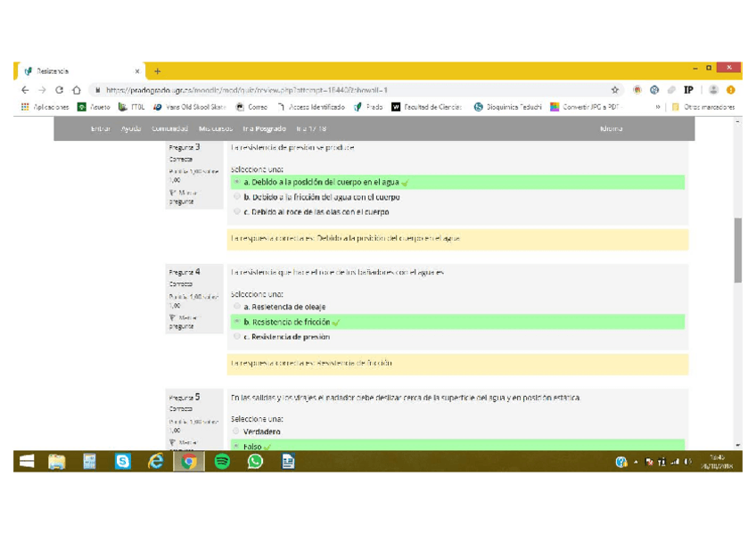Click the browser reload button
756x534 pixels.
(x=59, y=90)
